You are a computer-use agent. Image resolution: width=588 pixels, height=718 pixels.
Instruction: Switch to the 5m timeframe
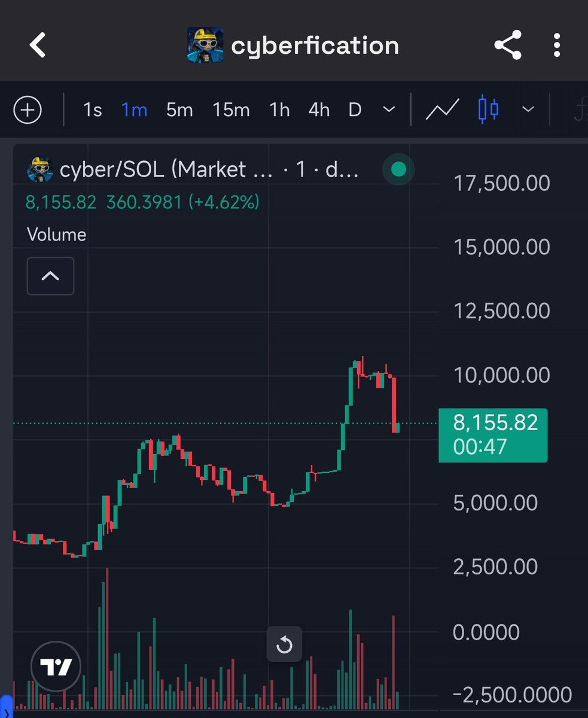[179, 110]
